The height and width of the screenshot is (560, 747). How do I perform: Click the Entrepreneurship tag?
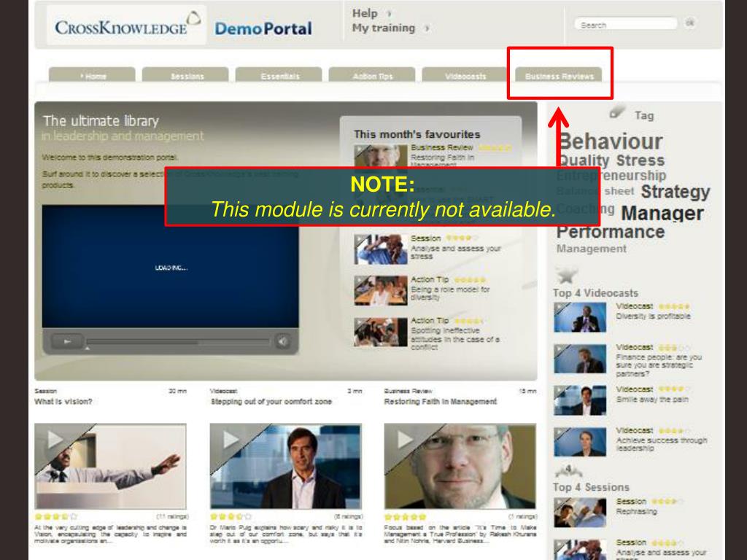coord(611,175)
